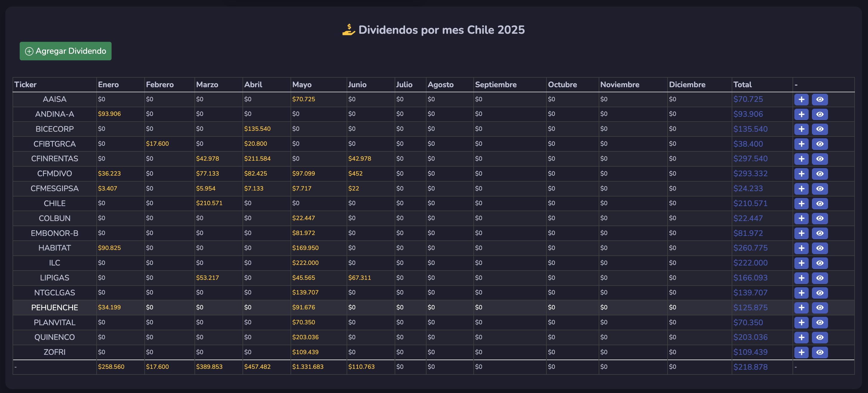The image size is (868, 393).
Task: Click the Agregar Dividendo button
Action: [65, 51]
